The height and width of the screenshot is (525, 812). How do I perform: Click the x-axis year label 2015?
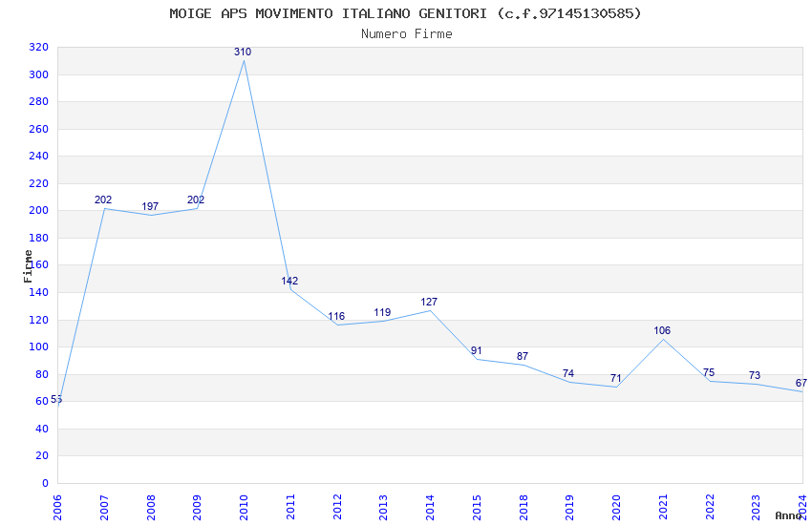(477, 508)
